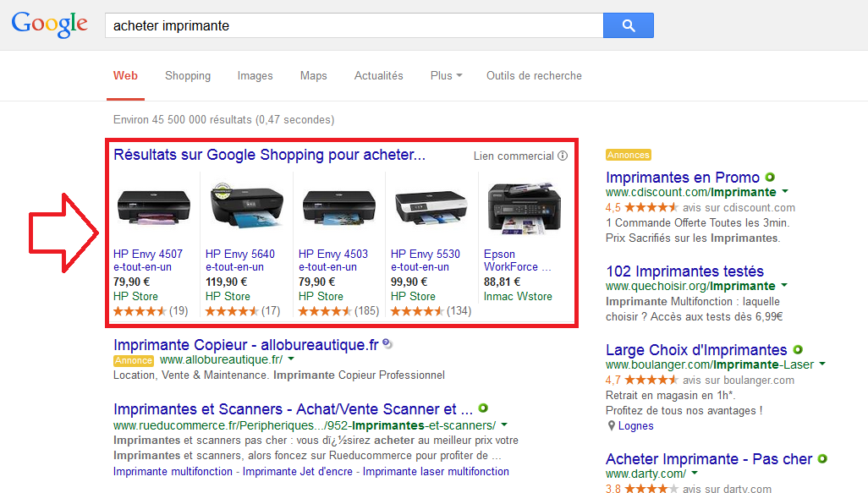Open the Imprimante Jet d'encre sitelink
The width and height of the screenshot is (868, 493).
(x=297, y=471)
